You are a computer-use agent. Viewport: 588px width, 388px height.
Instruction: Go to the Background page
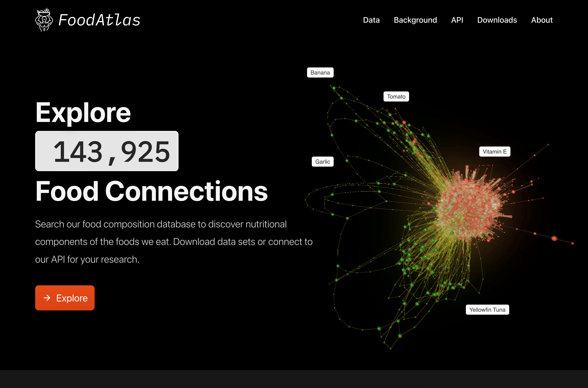(415, 20)
